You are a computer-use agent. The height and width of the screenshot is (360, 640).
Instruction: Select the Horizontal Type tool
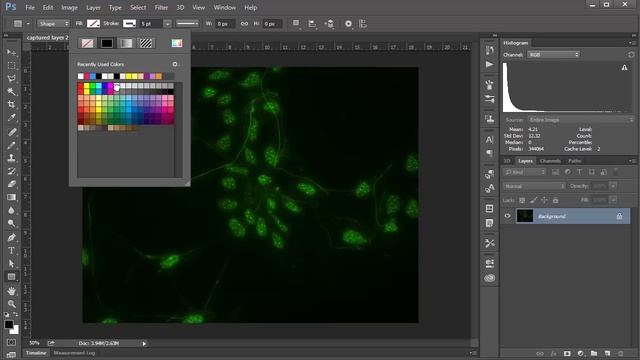click(11, 250)
